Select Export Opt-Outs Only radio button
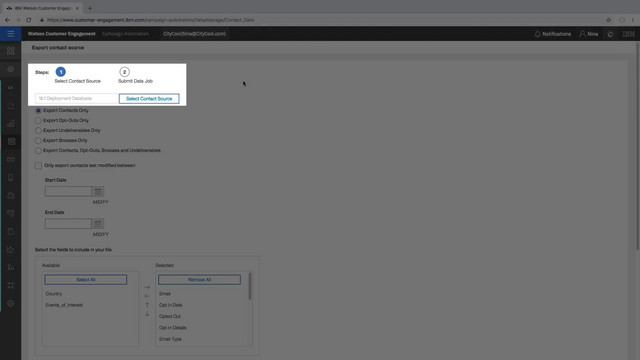Screen dimensions: 640x360 [38, 121]
